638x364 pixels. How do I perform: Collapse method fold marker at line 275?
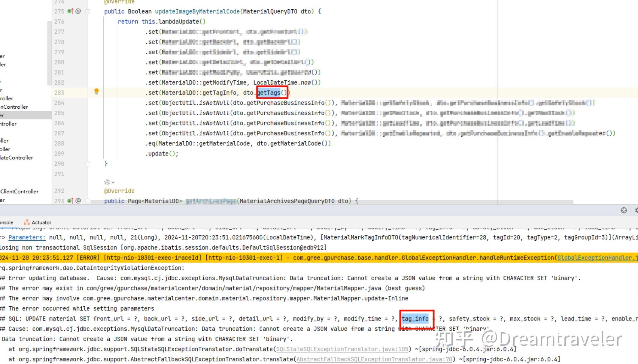click(x=88, y=12)
